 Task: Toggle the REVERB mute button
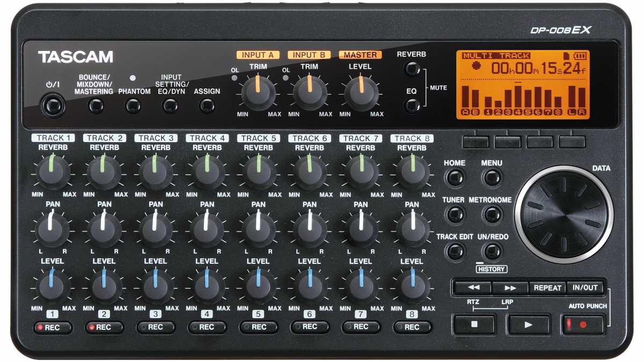pyautogui.click(x=412, y=69)
